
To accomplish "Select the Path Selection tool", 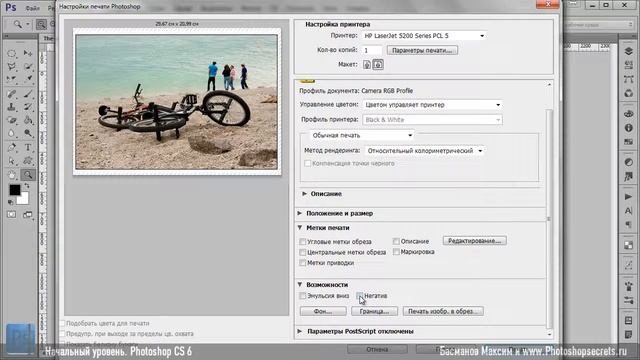I will pos(11,161).
